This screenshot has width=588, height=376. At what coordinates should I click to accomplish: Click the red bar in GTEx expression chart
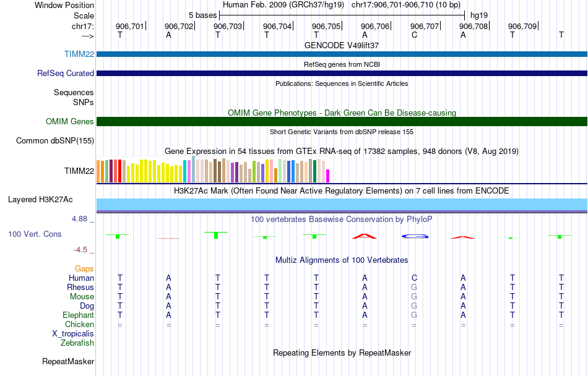pos(119,171)
